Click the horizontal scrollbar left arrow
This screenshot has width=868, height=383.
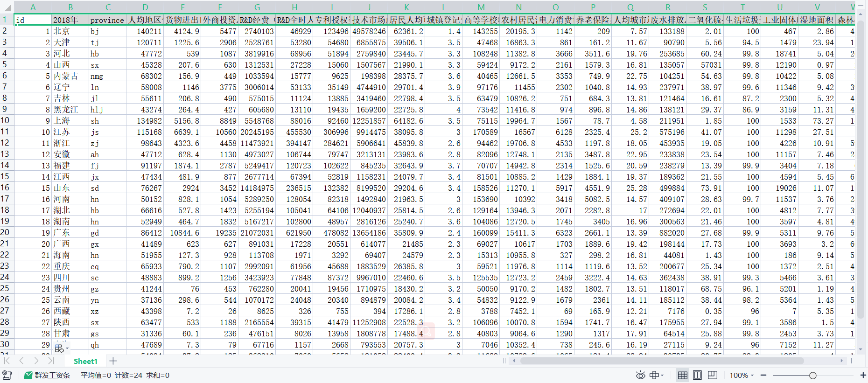pos(514,361)
